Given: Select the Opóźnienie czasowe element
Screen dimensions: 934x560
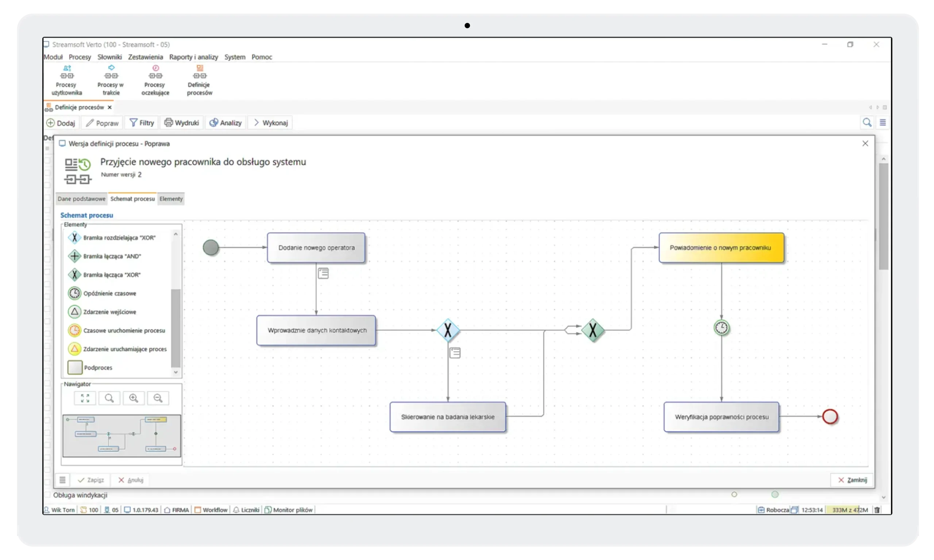Looking at the screenshot, I should click(109, 293).
